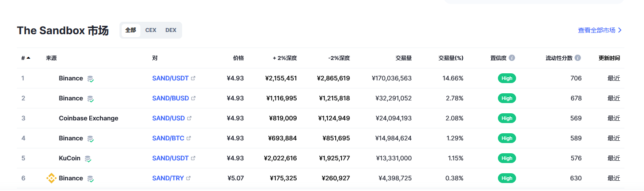Click the Binance logo in row 6
The height and width of the screenshot is (191, 644).
[x=51, y=178]
